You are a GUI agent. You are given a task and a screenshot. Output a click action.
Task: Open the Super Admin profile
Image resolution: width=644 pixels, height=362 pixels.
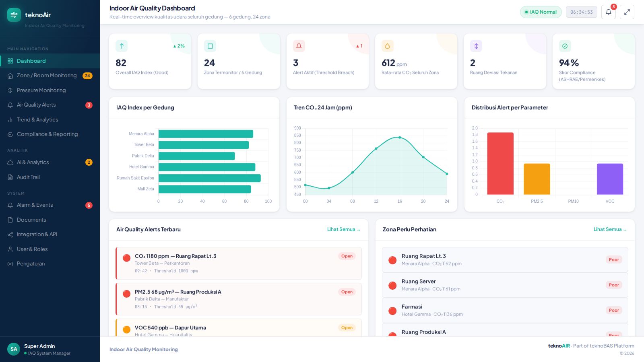(50, 349)
